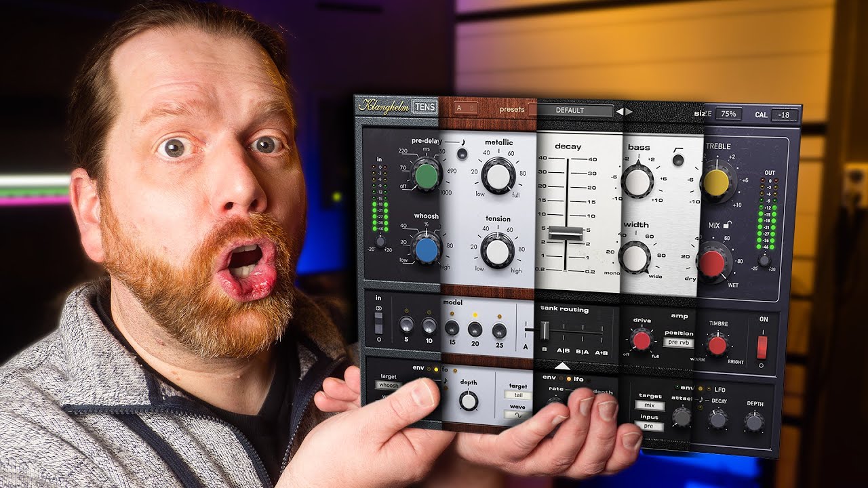This screenshot has width=868, height=488.
Task: Click the TENS plugin name badge
Action: (x=425, y=107)
